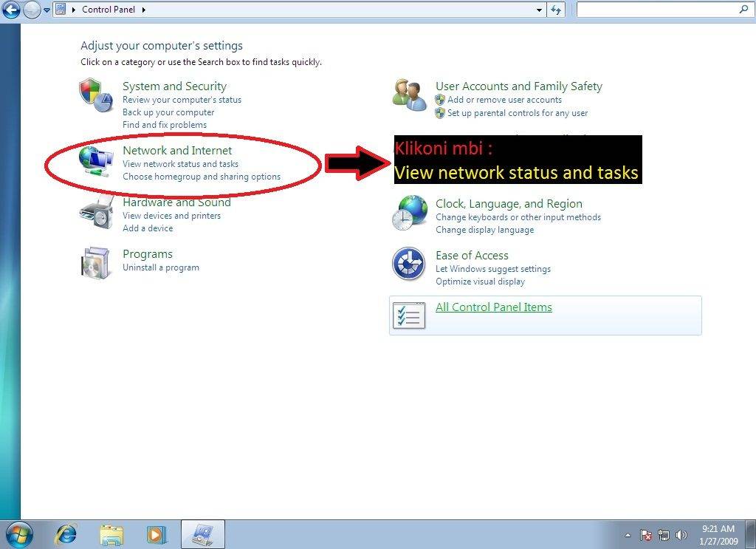Click the Control Panel breadcrumb text
The height and width of the screenshot is (549, 756).
(109, 9)
